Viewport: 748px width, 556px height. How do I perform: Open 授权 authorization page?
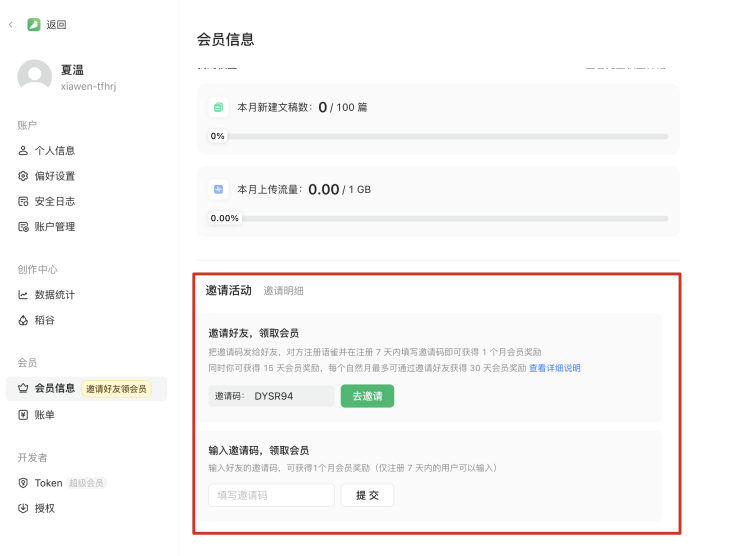(x=44, y=508)
